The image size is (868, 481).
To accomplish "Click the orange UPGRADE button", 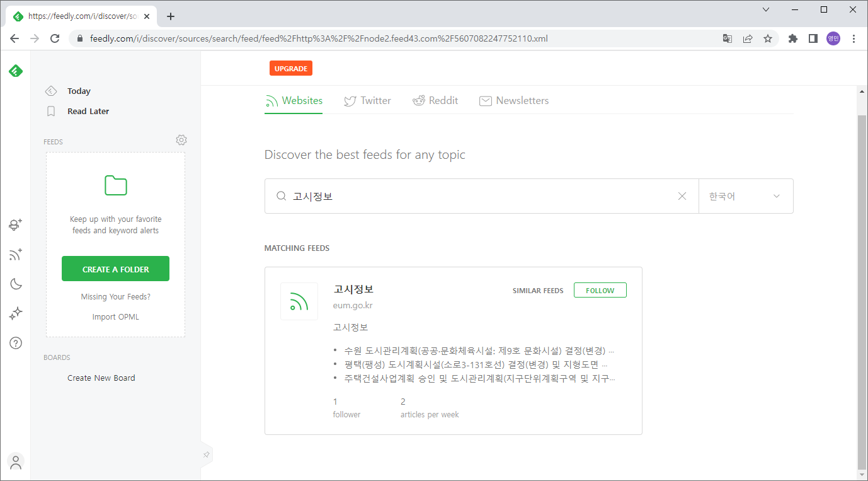I will click(x=291, y=68).
